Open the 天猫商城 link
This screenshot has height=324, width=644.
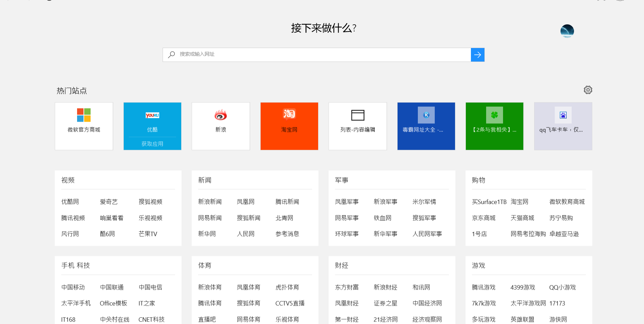coord(522,218)
